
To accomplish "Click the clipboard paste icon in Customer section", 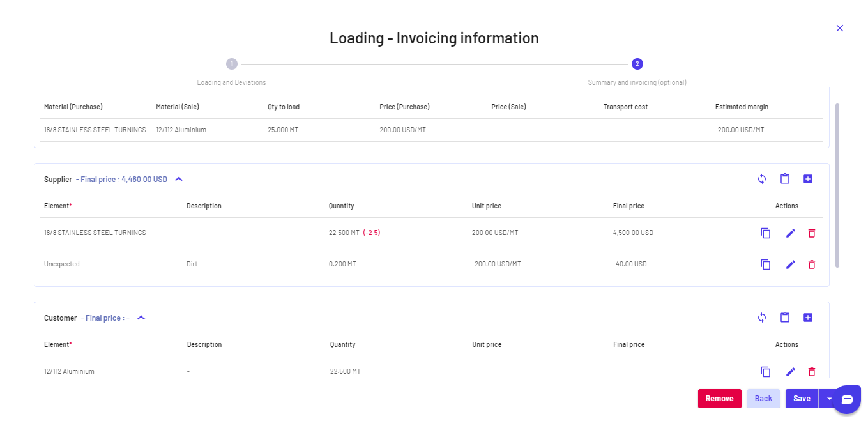I will click(785, 318).
